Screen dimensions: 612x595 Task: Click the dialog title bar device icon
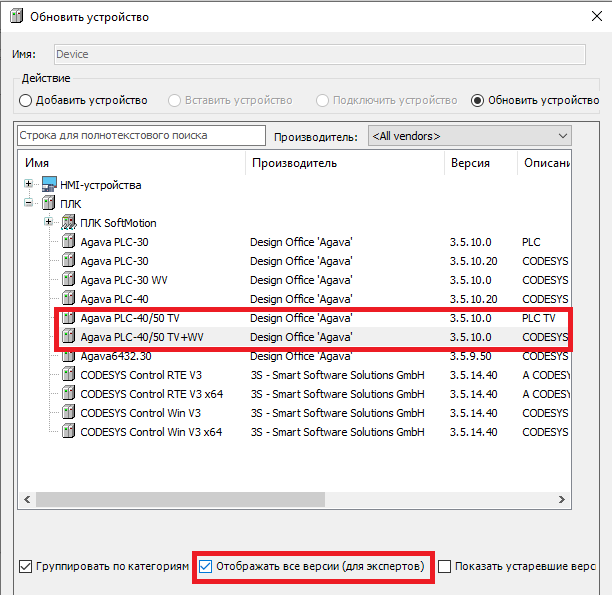[17, 16]
